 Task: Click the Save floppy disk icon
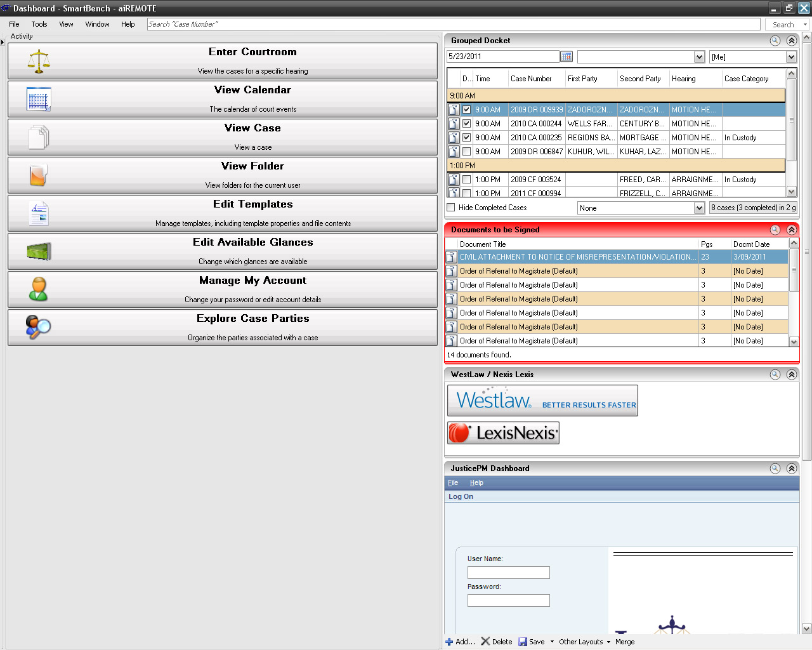(x=523, y=642)
